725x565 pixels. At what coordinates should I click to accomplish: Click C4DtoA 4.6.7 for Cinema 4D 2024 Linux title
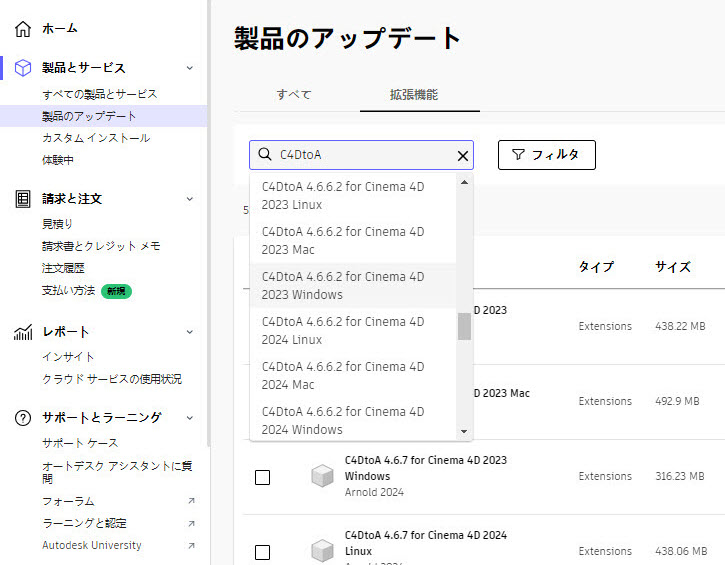(x=425, y=543)
